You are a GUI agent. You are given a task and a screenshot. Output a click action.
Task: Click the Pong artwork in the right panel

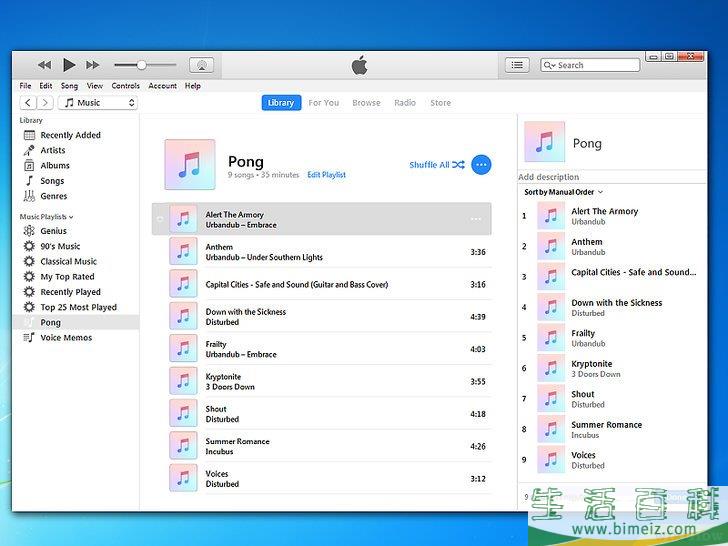tap(545, 142)
